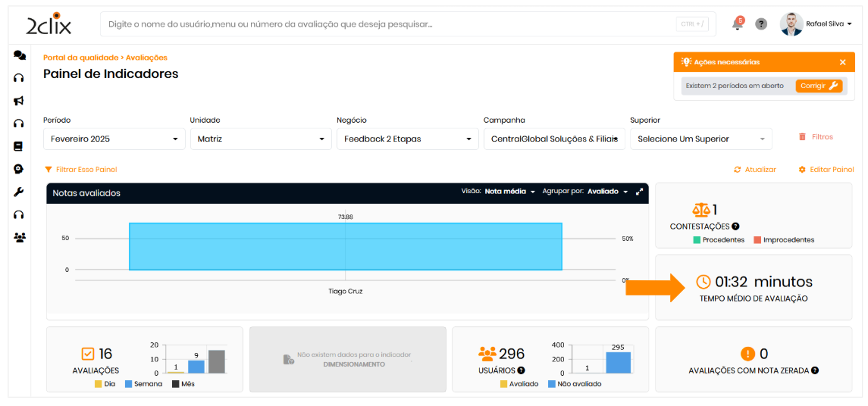This screenshot has width=868, height=406.
Task: Open the notifications bell icon
Action: [x=737, y=24]
